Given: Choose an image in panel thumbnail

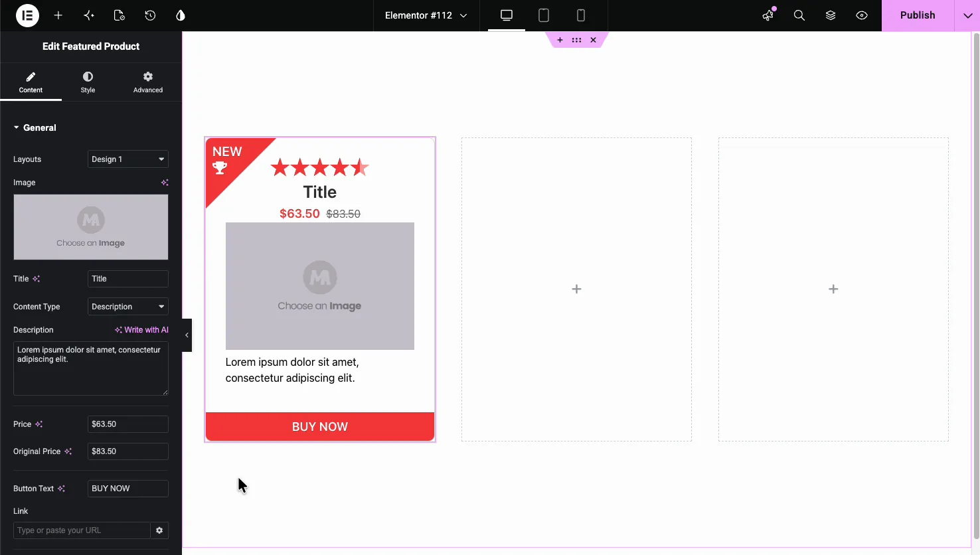Looking at the screenshot, I should click(91, 227).
